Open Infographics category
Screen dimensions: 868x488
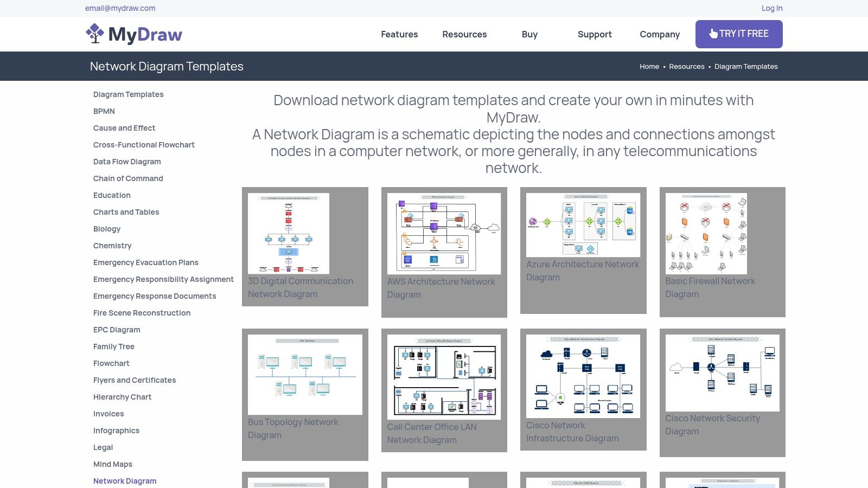[116, 431]
